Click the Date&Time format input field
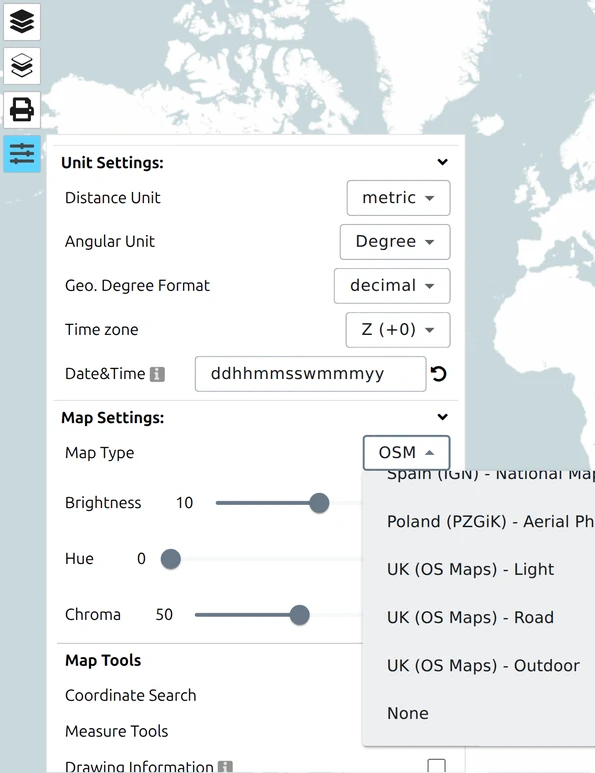Viewport: 595px width, 773px height. 310,374
